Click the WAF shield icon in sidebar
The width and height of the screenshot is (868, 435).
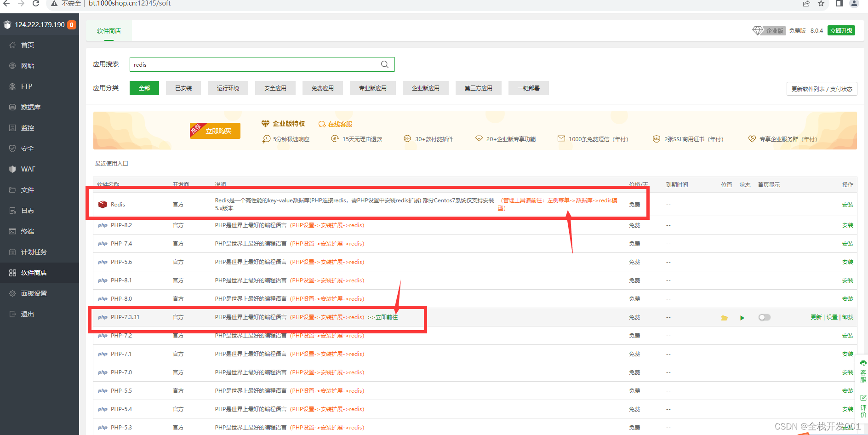(x=12, y=169)
